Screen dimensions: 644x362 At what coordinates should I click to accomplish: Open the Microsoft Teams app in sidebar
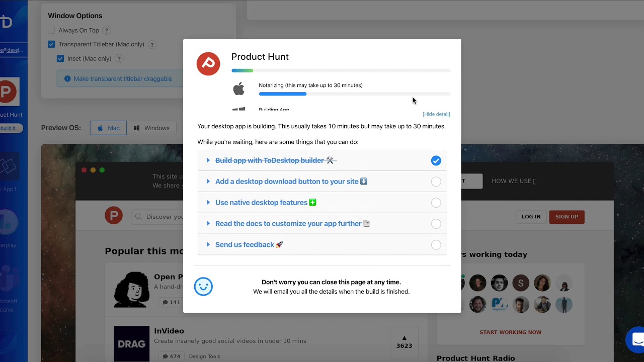point(9,278)
